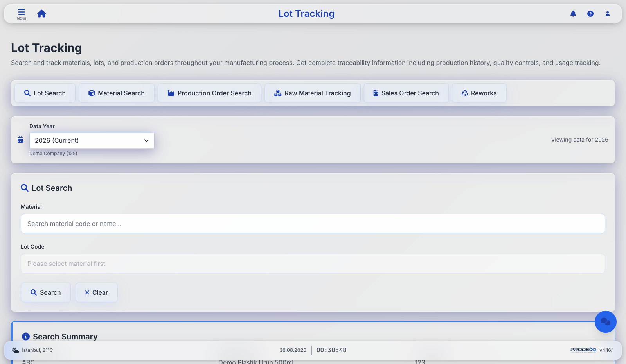
Task: Click the weather icon in status bar
Action: tap(15, 350)
